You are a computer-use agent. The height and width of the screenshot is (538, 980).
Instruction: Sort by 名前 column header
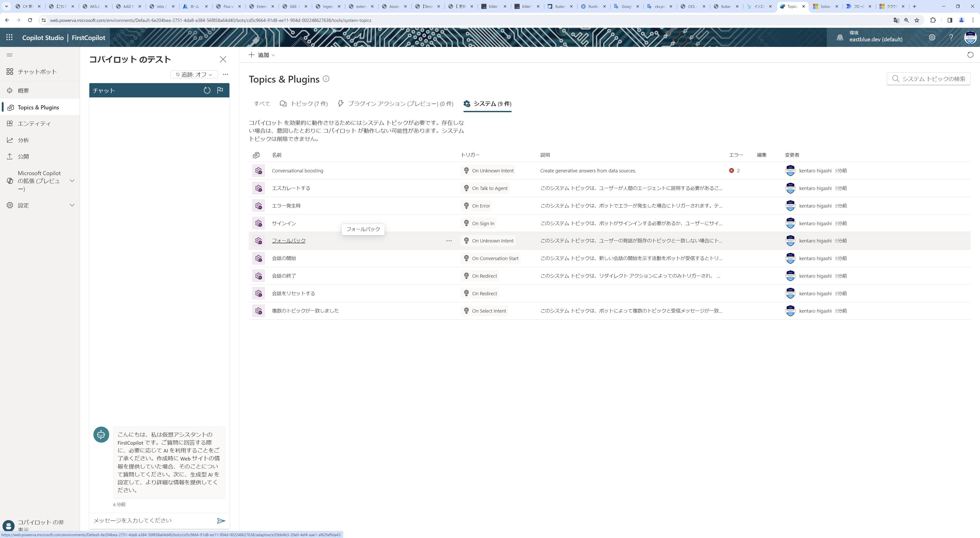277,155
